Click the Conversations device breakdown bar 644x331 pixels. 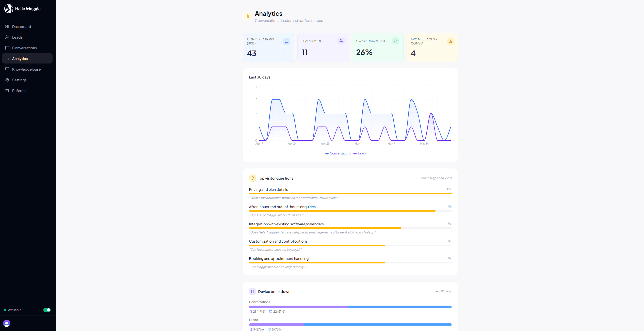coord(350,307)
